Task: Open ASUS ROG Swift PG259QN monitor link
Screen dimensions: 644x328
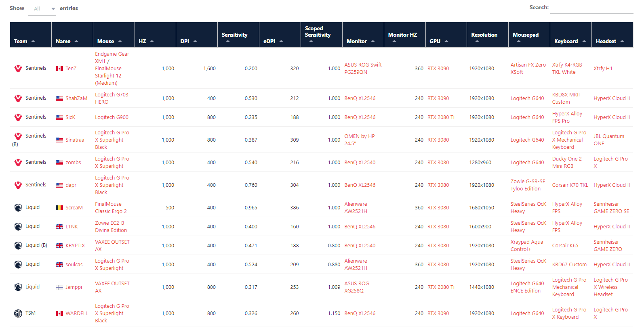Action: [x=363, y=69]
